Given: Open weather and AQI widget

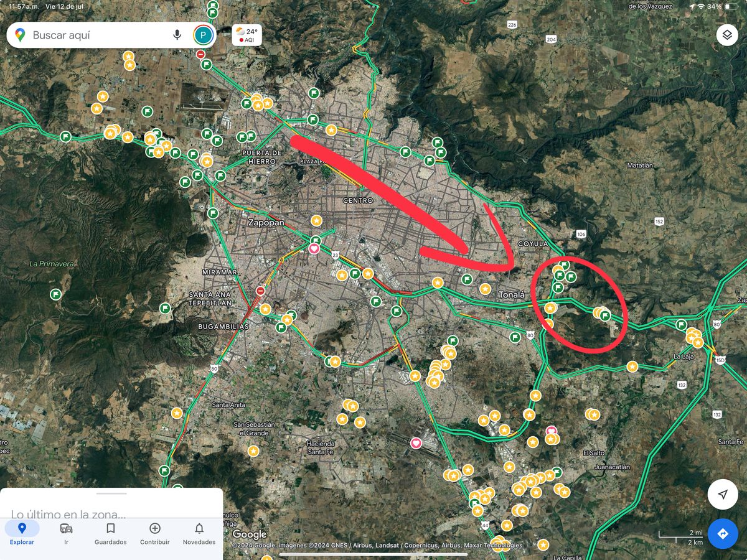Looking at the screenshot, I should [247, 35].
